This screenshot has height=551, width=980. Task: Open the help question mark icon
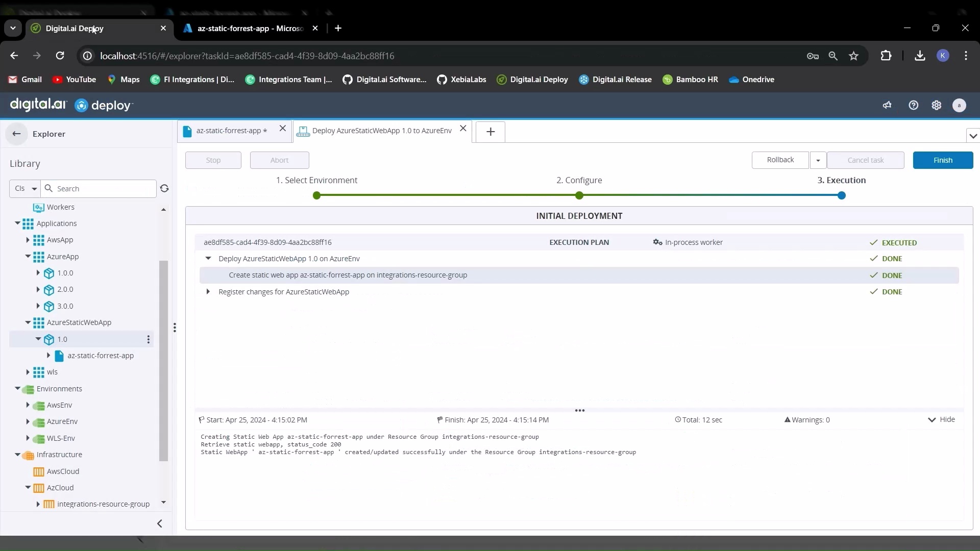913,105
